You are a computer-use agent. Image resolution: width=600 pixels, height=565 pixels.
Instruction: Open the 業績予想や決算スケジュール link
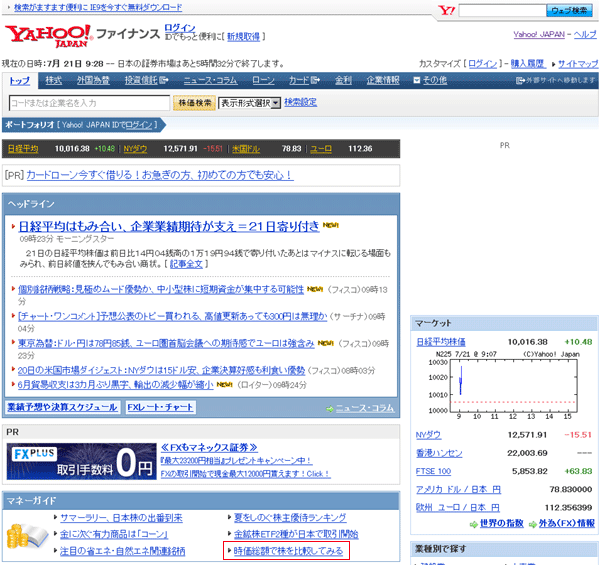click(x=62, y=408)
